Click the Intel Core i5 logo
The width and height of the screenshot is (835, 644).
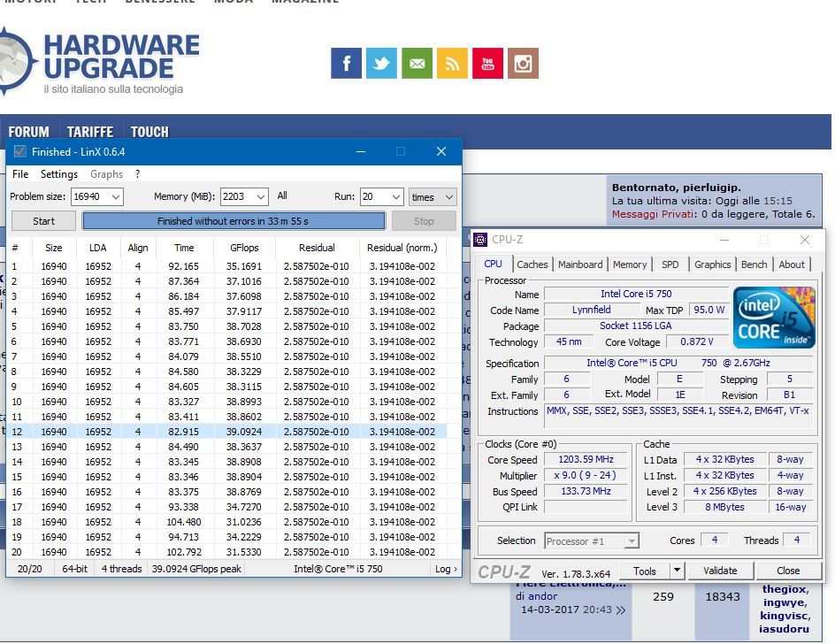[x=774, y=318]
